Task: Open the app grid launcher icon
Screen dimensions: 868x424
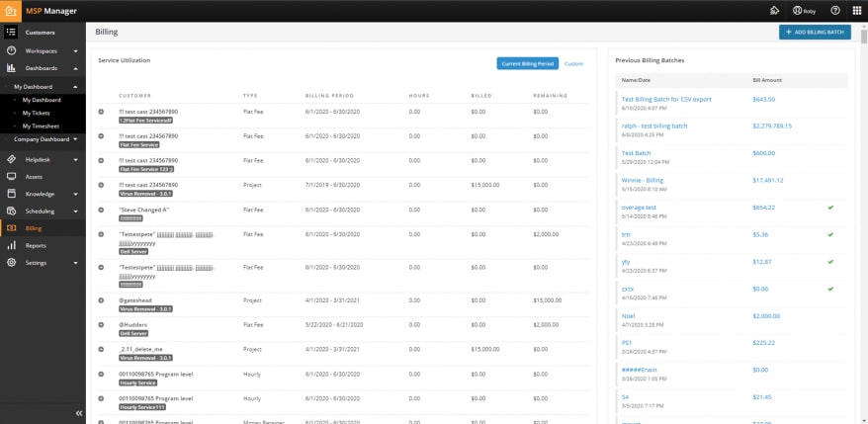Action: click(x=856, y=11)
